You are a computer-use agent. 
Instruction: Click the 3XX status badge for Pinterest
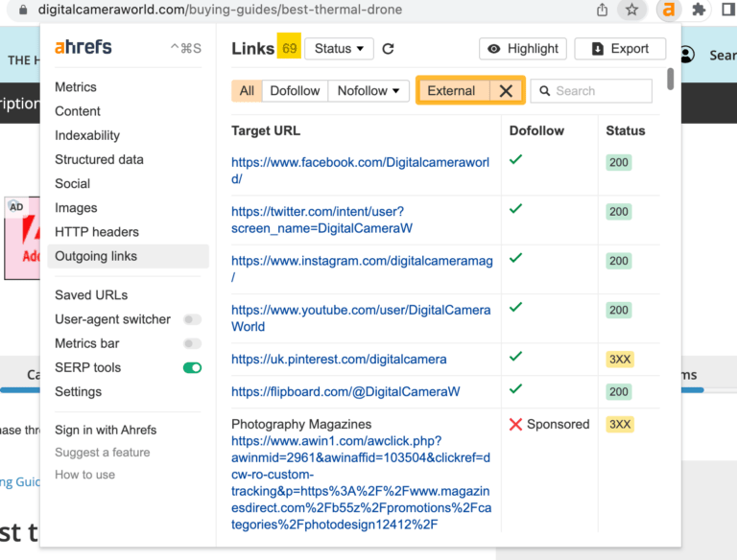click(x=620, y=360)
